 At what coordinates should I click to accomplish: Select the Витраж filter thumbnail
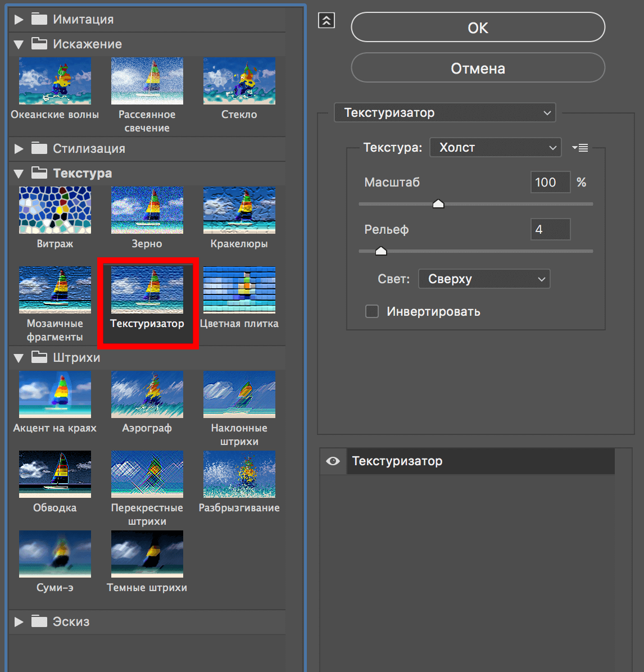[x=55, y=210]
